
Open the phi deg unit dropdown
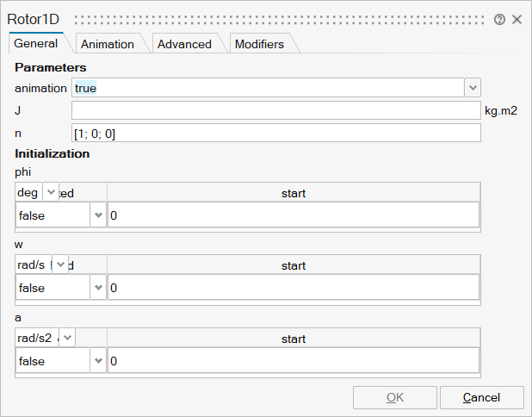point(50,192)
